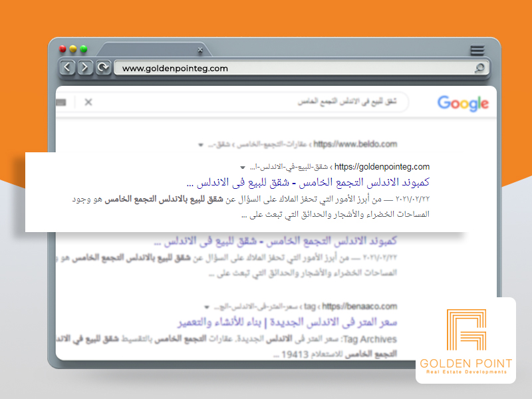Reload the page with the refresh icon
The height and width of the screenshot is (399, 532).
tap(103, 67)
